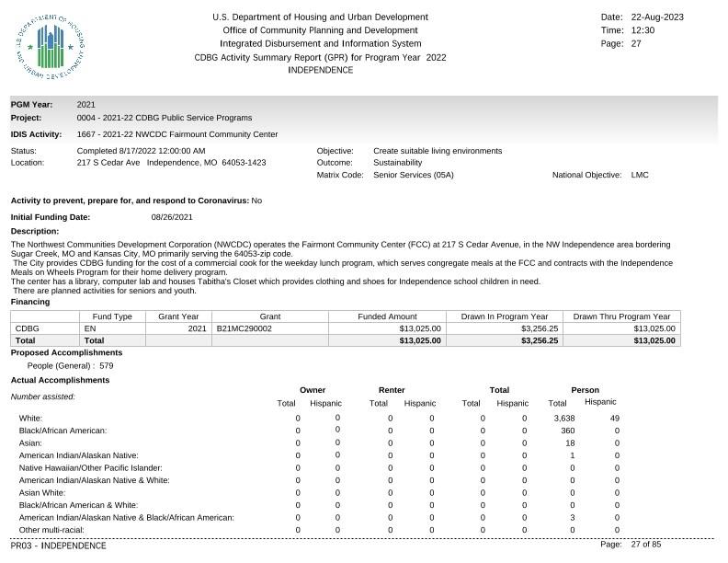
Task: Click objective 'Create suitable living environments'
Action: [438, 151]
